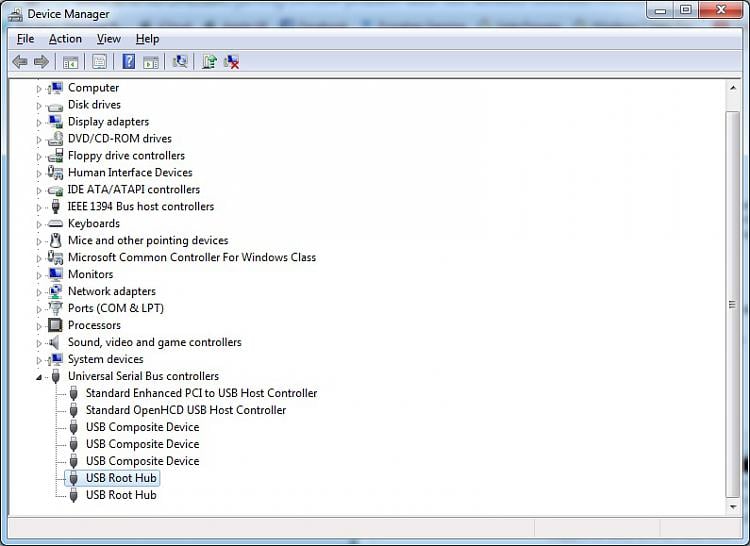Select the Human Interface Devices label

[x=130, y=173]
